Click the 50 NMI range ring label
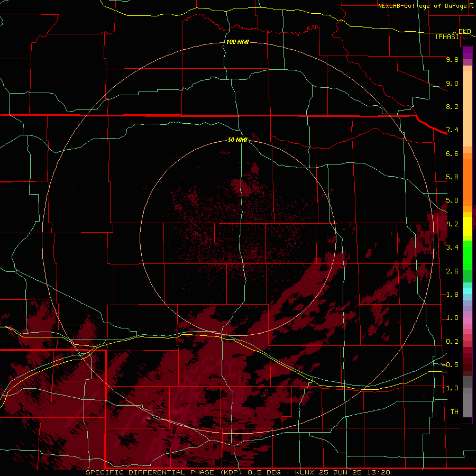Image resolution: width=476 pixels, height=476 pixels. pyautogui.click(x=237, y=140)
